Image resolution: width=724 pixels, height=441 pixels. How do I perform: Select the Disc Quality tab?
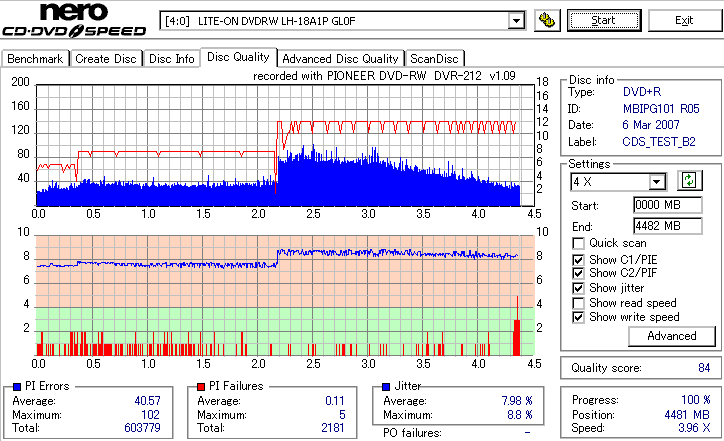pyautogui.click(x=238, y=57)
